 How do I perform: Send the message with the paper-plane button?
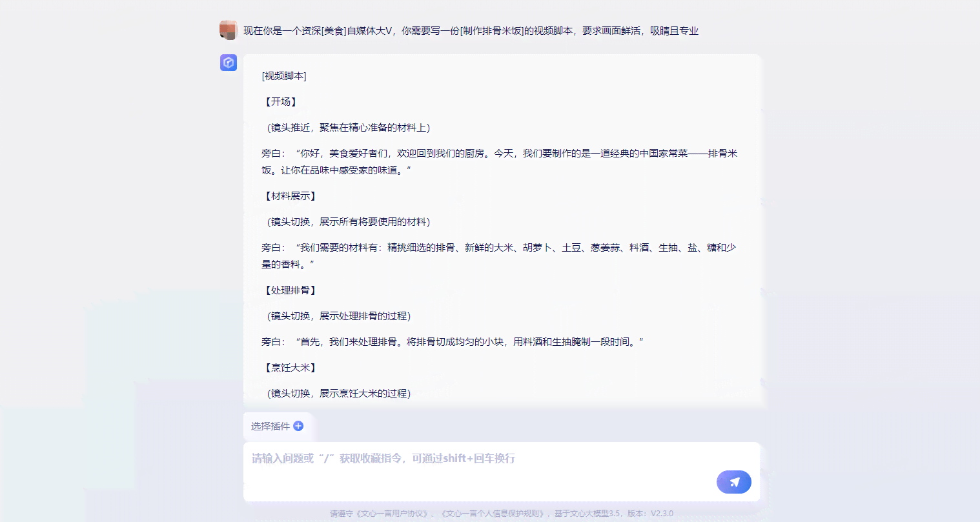tap(734, 482)
